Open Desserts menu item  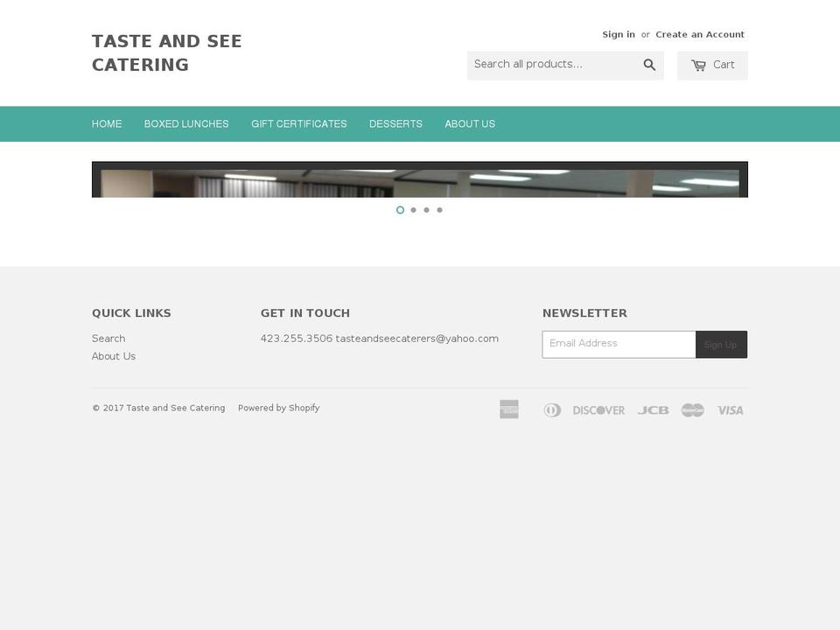tap(395, 123)
